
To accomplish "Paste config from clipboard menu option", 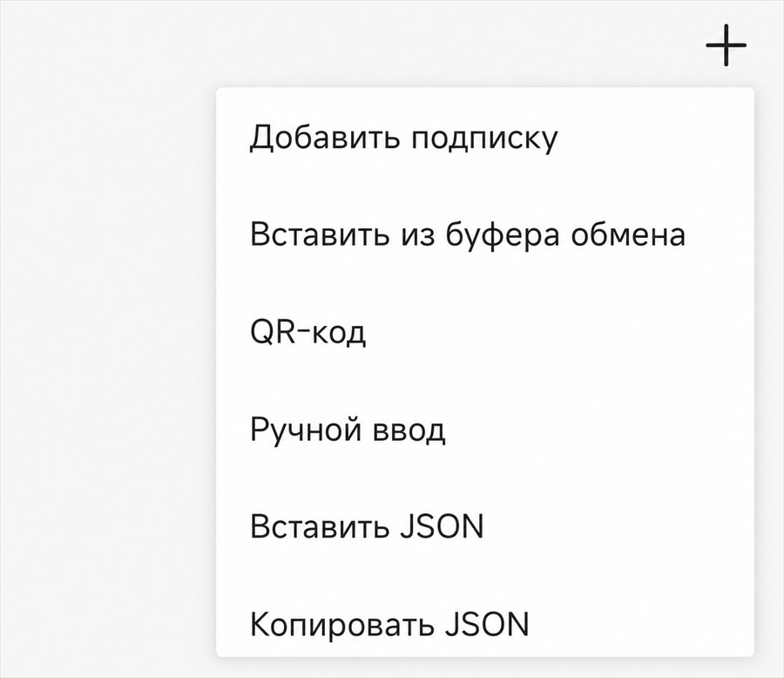I will pos(485,234).
